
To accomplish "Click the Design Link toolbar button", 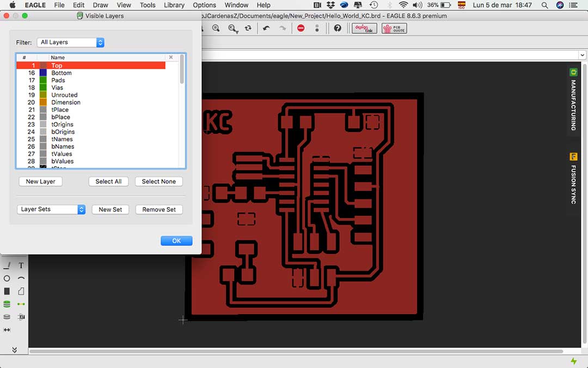I will [x=364, y=28].
